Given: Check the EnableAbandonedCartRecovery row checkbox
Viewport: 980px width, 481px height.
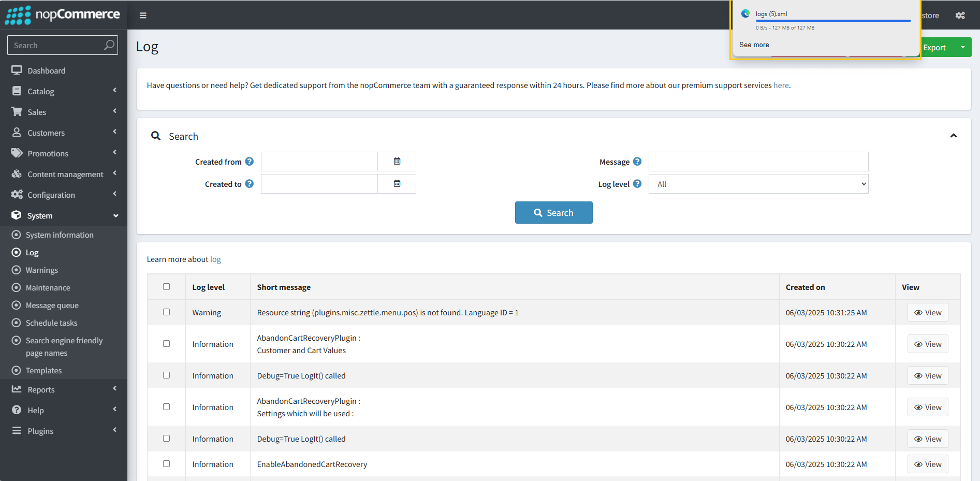Looking at the screenshot, I should coord(166,464).
